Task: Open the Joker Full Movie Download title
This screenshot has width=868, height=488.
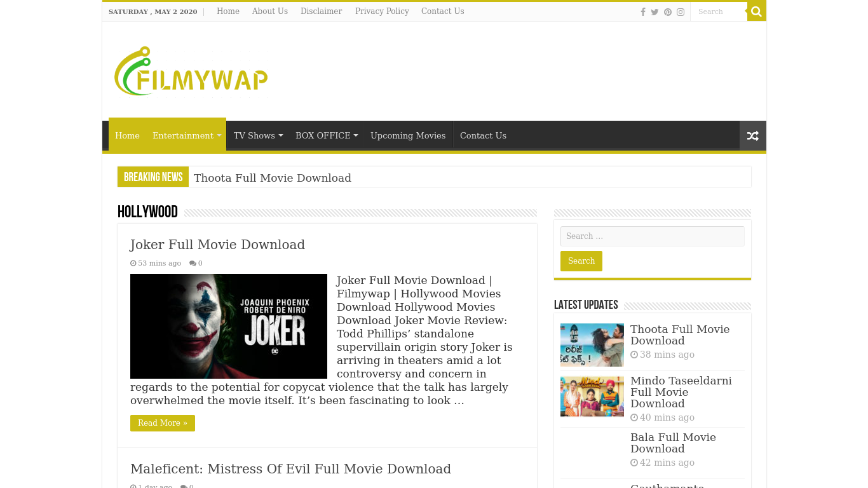Action: [217, 245]
